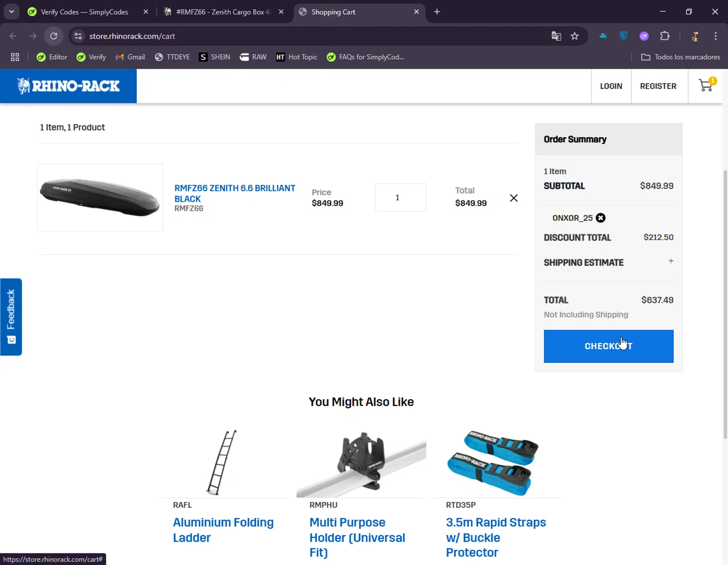Switch to #RMFZ66 Zenith Cargo Box tab

coord(223,12)
